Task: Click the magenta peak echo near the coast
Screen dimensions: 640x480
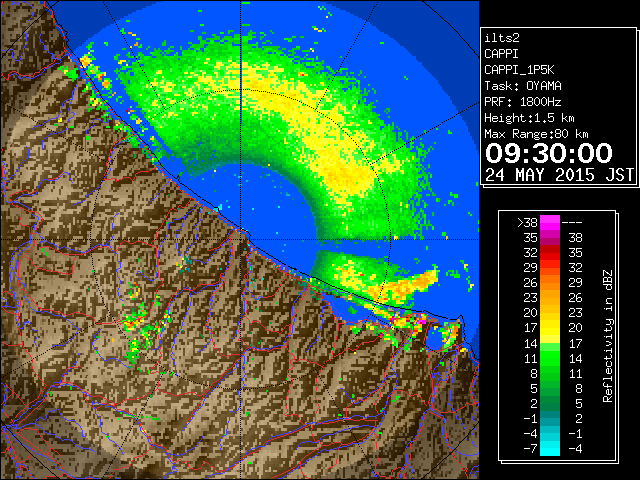Action: [421, 322]
